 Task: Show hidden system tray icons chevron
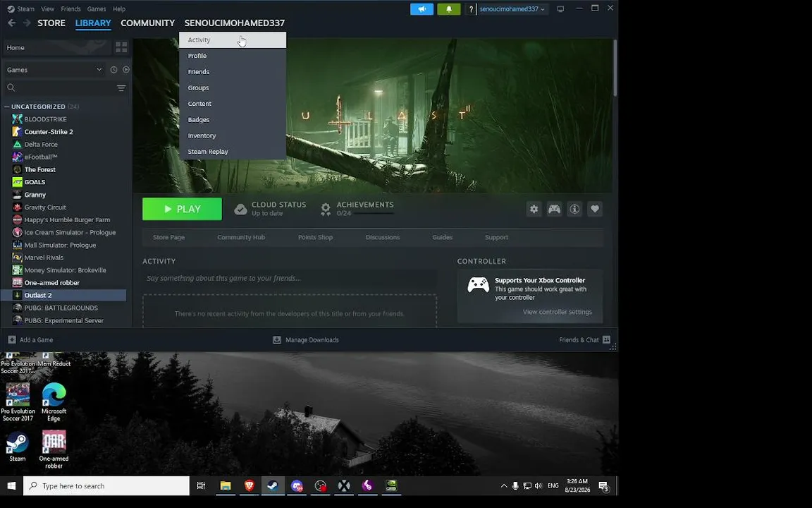click(503, 485)
